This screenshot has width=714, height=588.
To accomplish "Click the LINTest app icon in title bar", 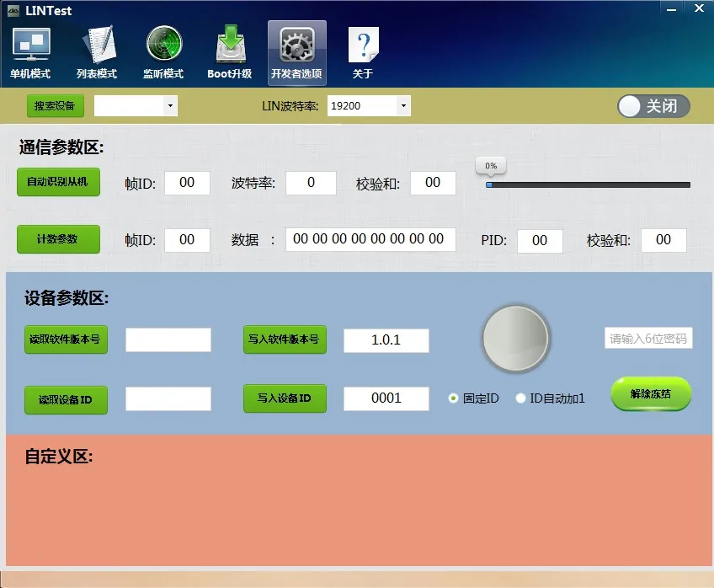I will (13, 10).
